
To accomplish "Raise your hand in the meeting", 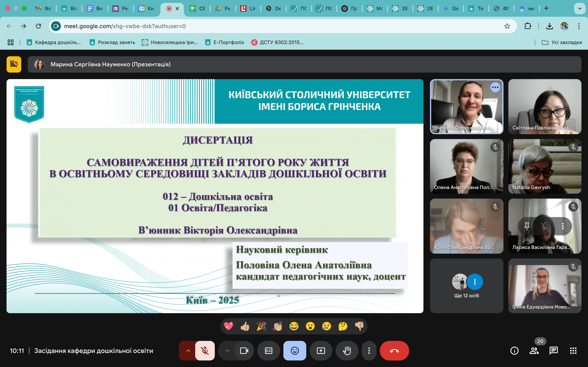I will pyautogui.click(x=347, y=350).
